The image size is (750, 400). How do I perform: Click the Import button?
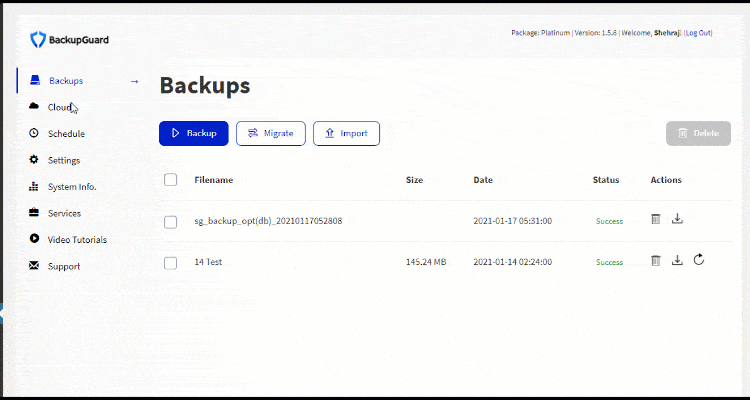tap(346, 133)
